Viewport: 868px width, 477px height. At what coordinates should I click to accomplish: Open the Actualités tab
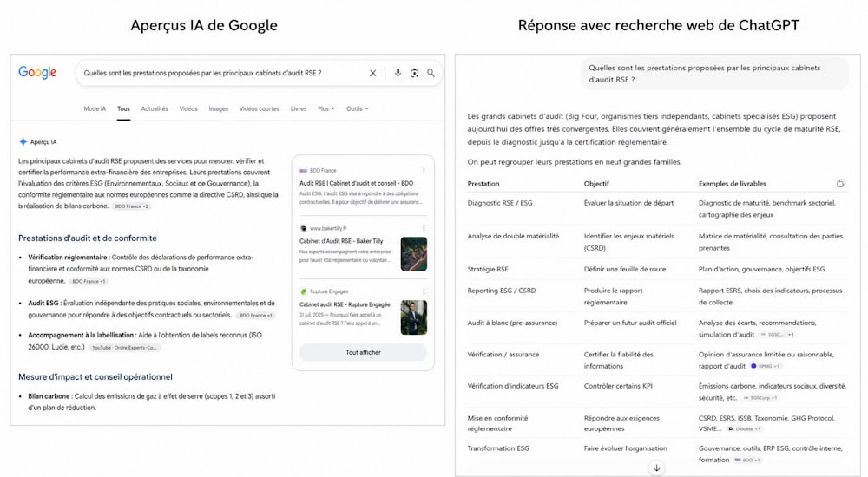pos(155,109)
